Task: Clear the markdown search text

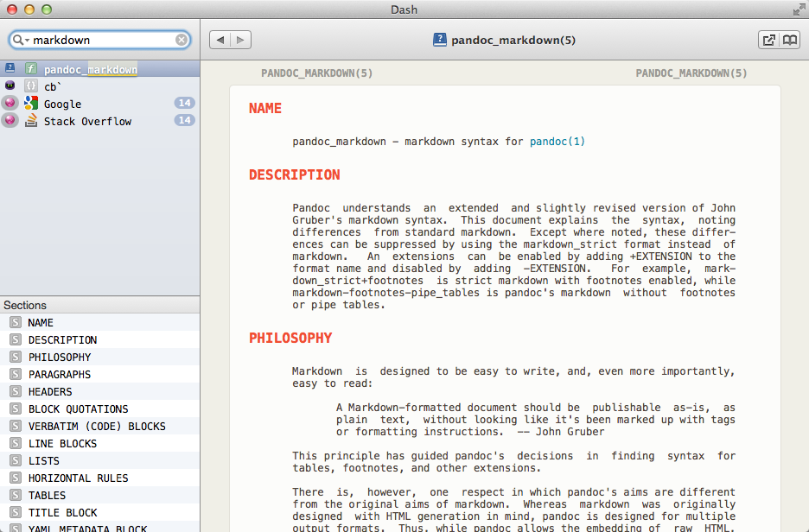Action: coord(182,40)
